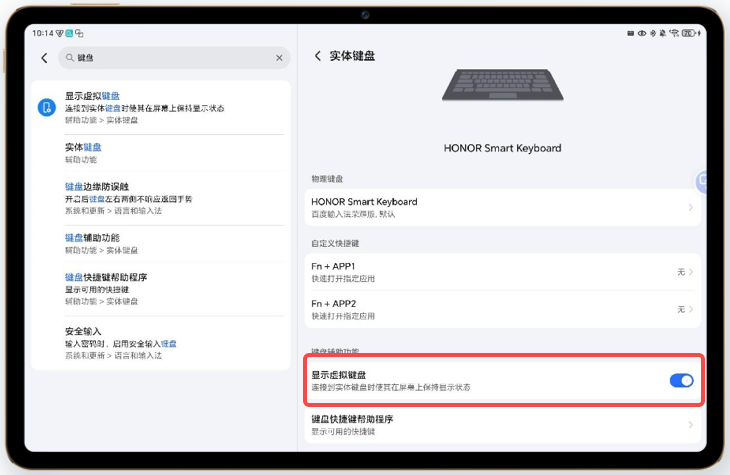The image size is (730, 475).
Task: Select 实体键盘 search result
Action: (160, 152)
